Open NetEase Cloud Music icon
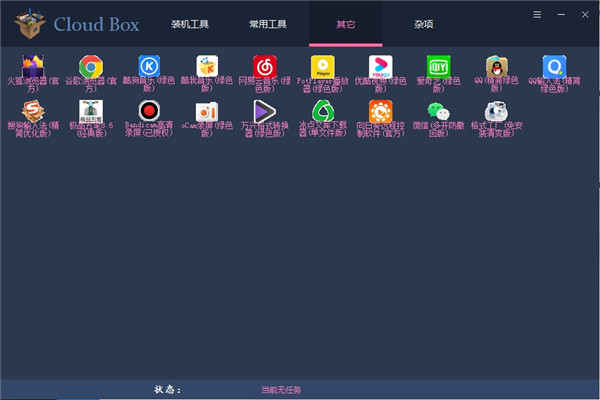 point(265,67)
